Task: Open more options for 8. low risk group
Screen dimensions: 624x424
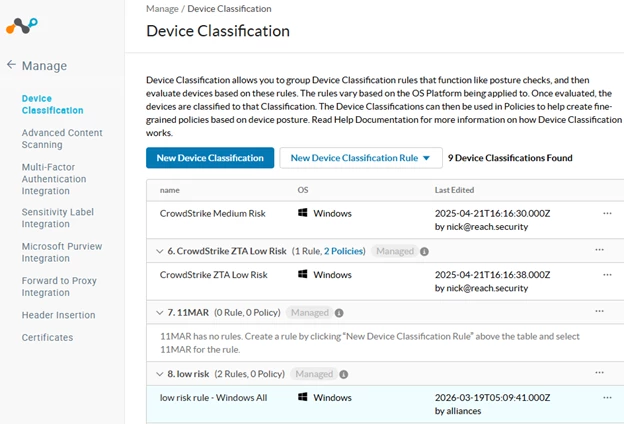Action: click(599, 373)
